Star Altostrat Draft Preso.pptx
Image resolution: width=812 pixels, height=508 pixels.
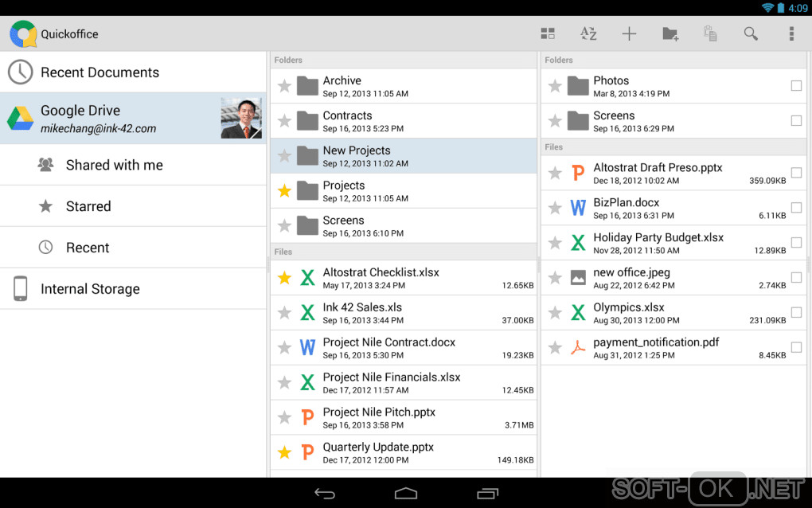point(555,173)
